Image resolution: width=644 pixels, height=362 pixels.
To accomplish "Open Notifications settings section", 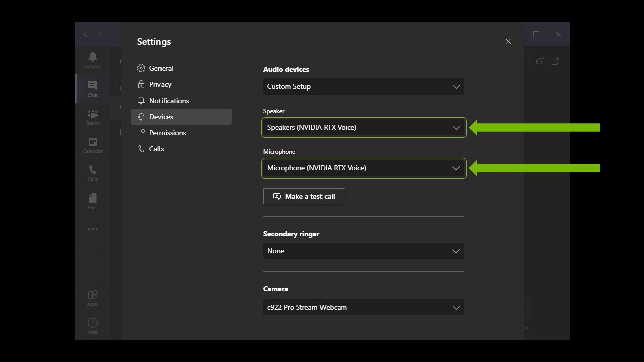I will 169,101.
